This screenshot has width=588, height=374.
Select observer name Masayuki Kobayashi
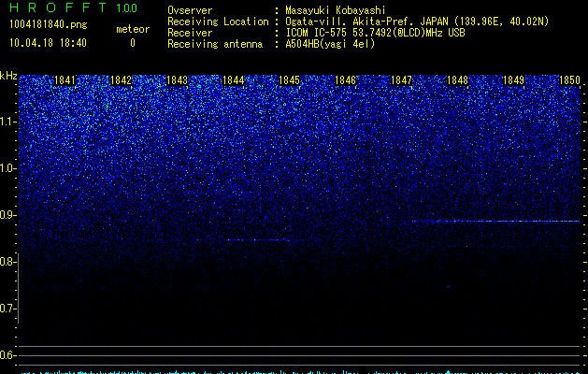click(336, 10)
